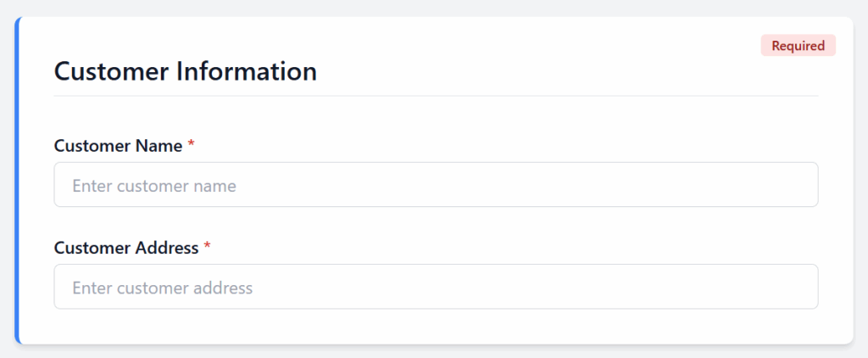Click the word "Name" in the first label

pos(159,146)
